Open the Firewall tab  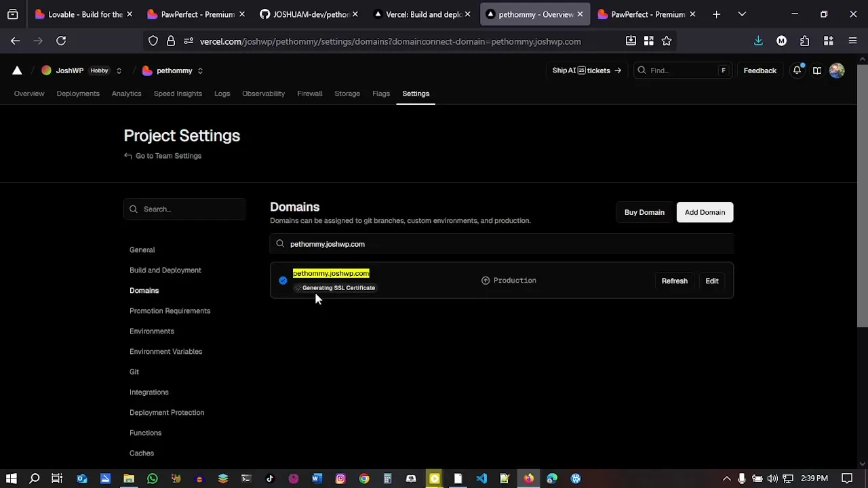point(310,94)
